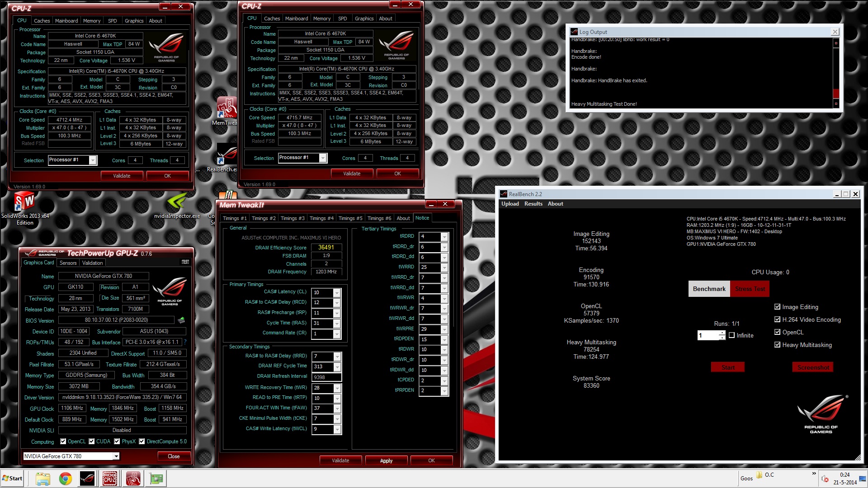
Task: Toggle the CUDA checkbox in GPU-Z
Action: point(92,441)
